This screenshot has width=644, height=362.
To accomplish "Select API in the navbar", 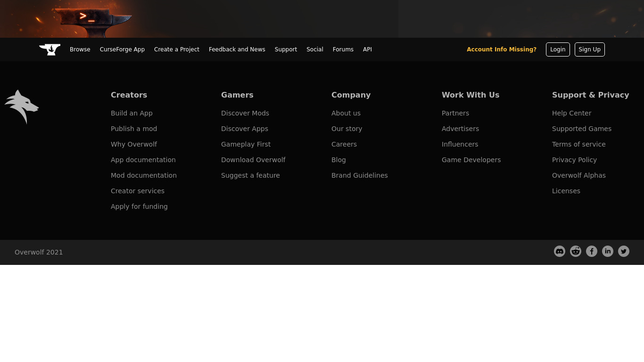I will [x=367, y=49].
